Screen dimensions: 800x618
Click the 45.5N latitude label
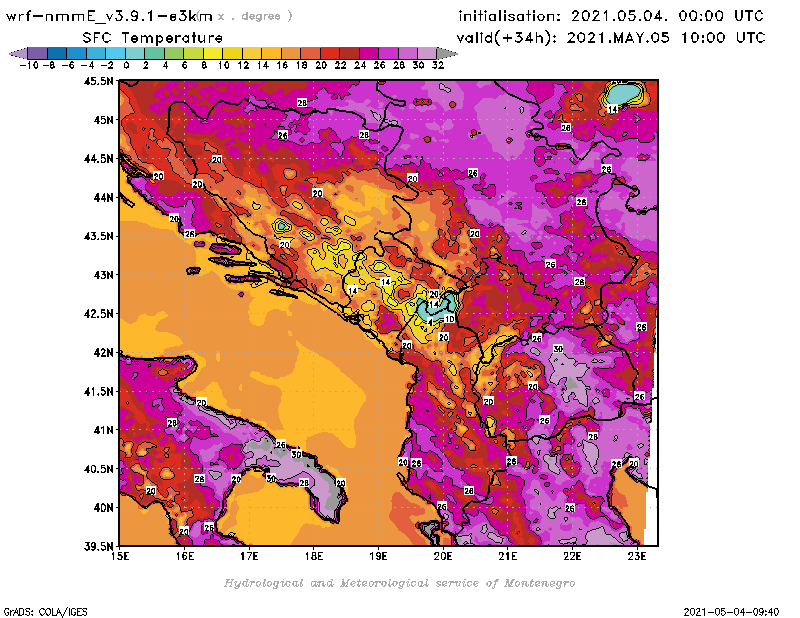[98, 81]
